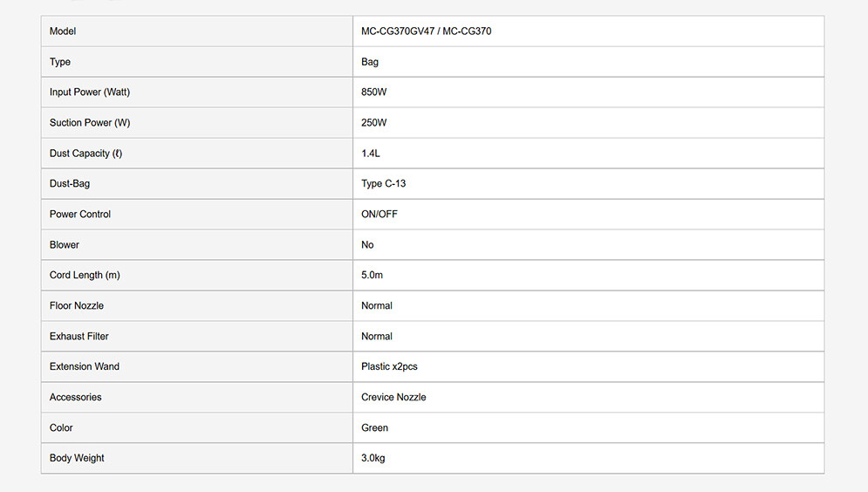The image size is (868, 492).
Task: Click the 'Type' specification label
Action: [60, 62]
